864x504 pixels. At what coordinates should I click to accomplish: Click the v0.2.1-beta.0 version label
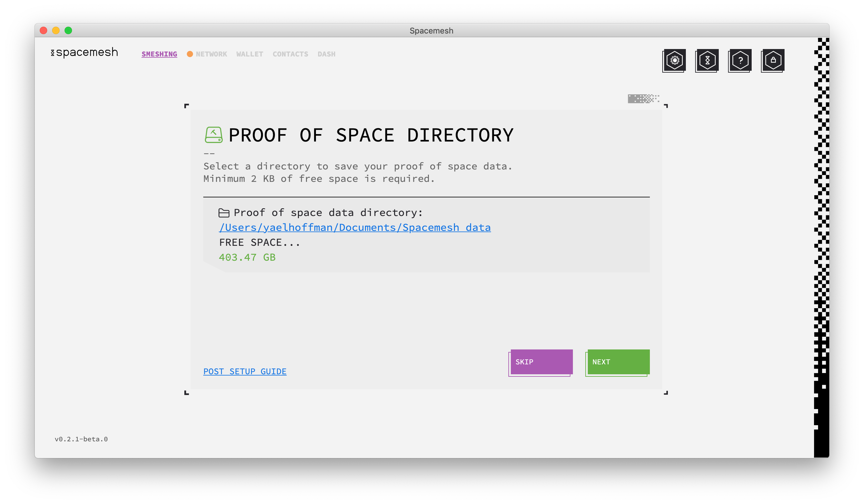(x=81, y=439)
